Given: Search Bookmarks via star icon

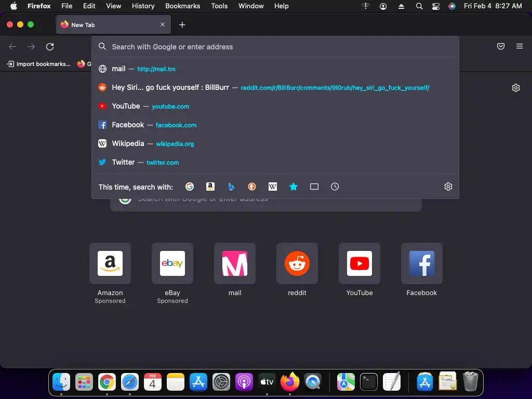Looking at the screenshot, I should coord(294,187).
